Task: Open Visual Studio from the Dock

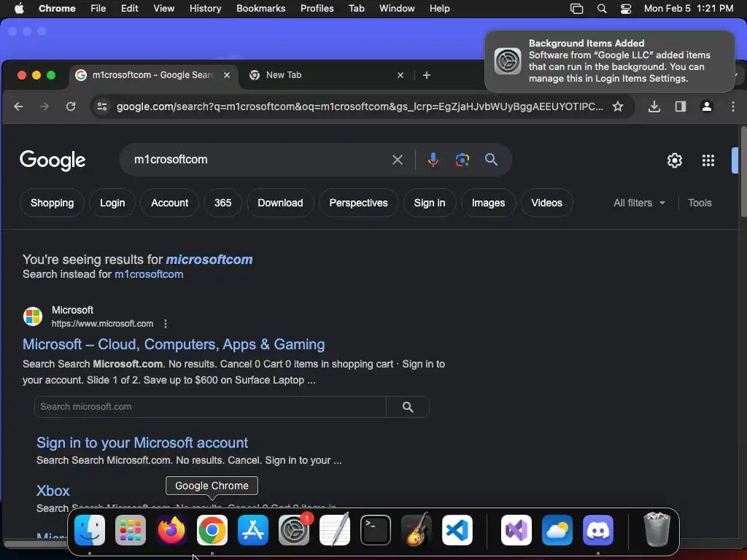Action: coord(516,530)
